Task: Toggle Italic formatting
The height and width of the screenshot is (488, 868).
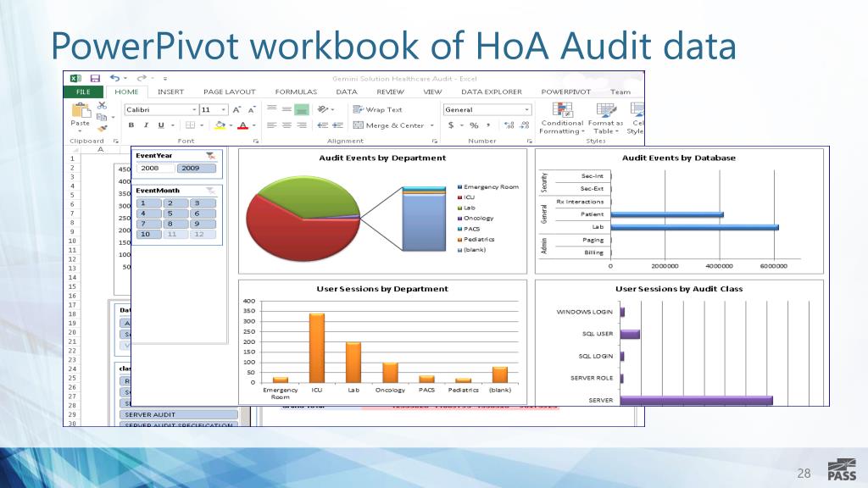Action: coord(146,125)
